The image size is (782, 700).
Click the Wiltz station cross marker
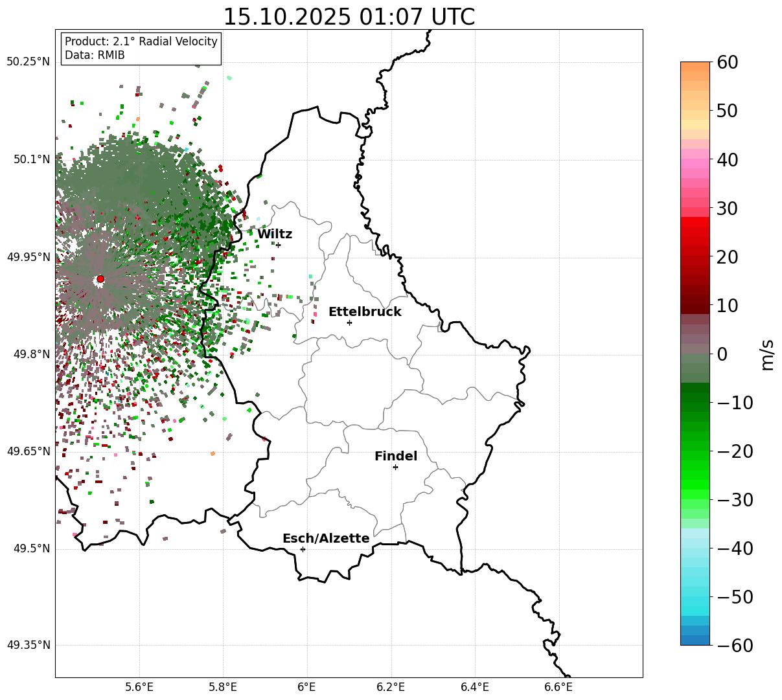click(x=278, y=245)
